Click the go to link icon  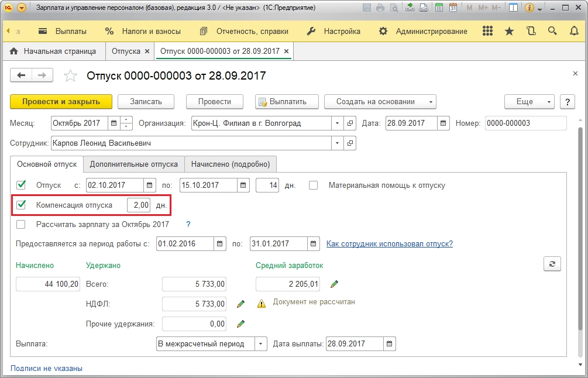point(424,8)
